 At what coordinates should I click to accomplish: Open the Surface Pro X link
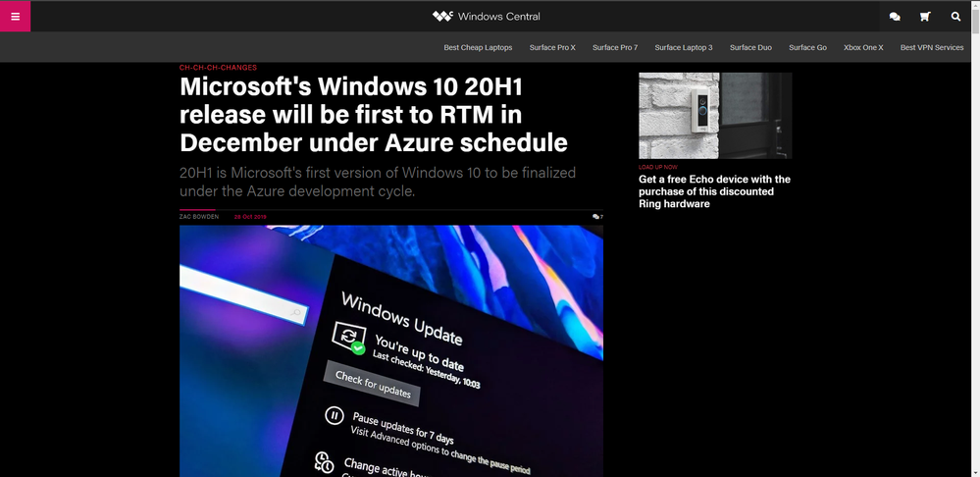[552, 47]
